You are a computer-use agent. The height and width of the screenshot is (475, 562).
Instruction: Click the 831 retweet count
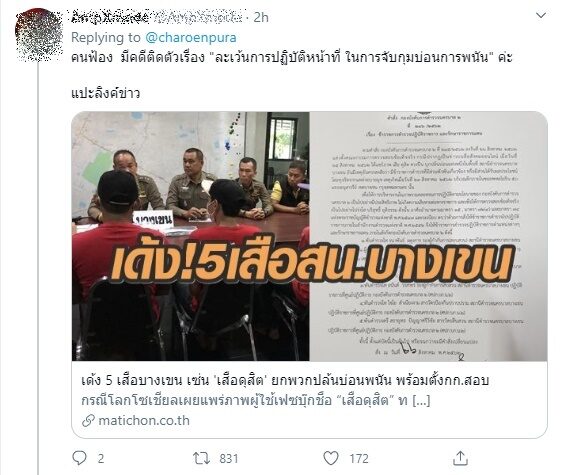click(x=229, y=459)
